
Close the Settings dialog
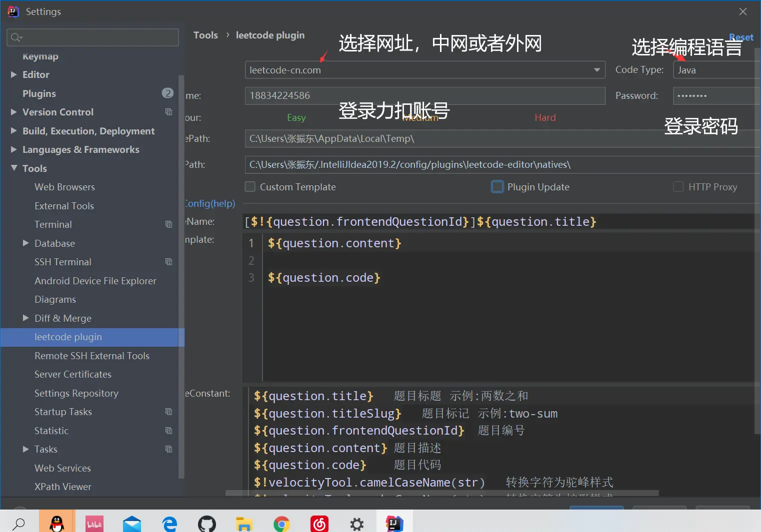(743, 11)
